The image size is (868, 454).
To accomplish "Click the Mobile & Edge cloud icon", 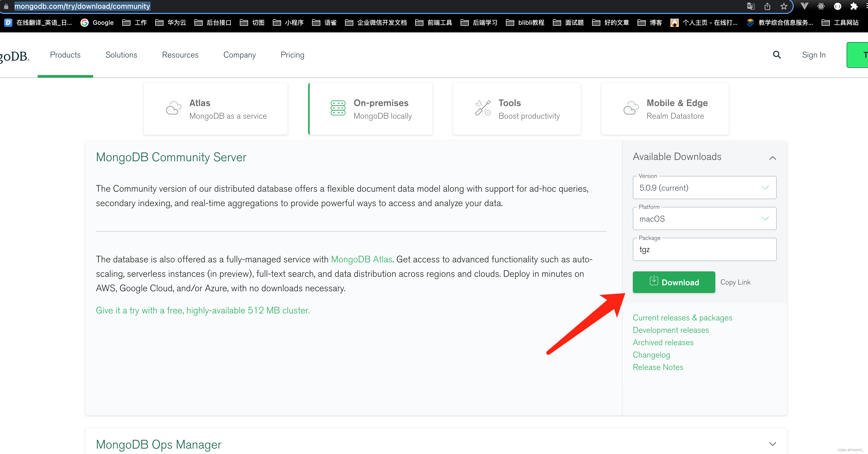I will [631, 108].
